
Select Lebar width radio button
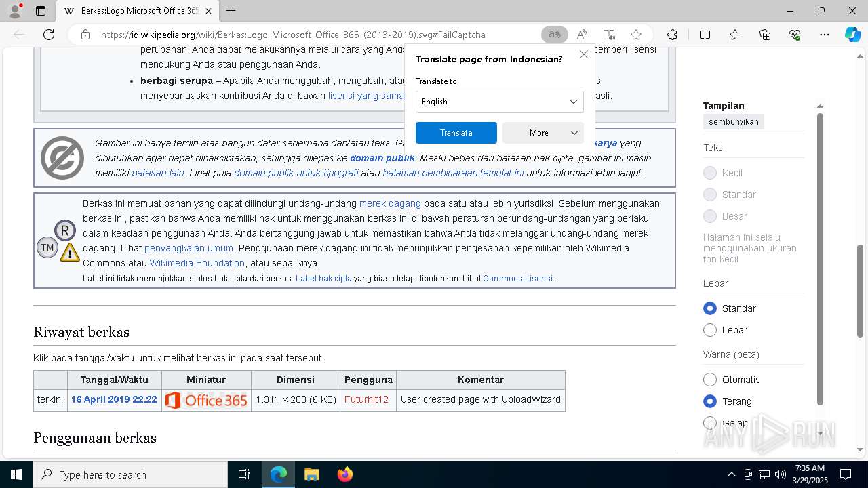pos(710,330)
